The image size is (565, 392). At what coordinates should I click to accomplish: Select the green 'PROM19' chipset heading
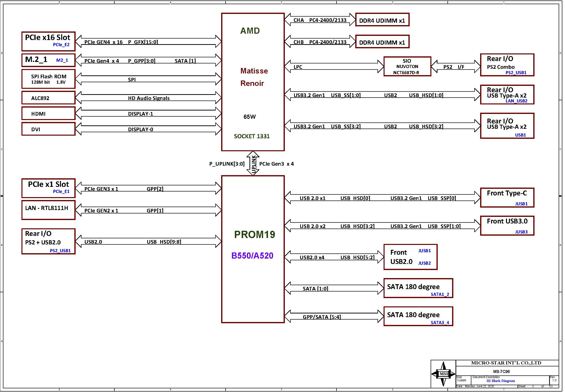pos(255,235)
